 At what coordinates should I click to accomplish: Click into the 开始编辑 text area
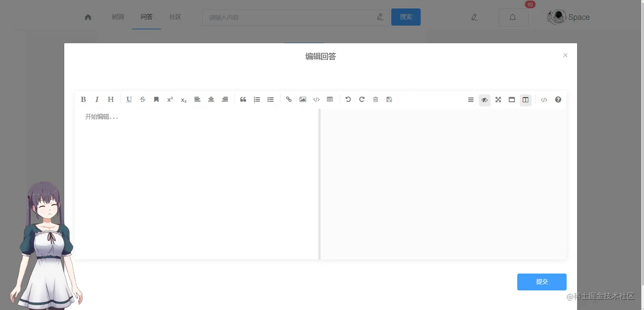pos(197,184)
